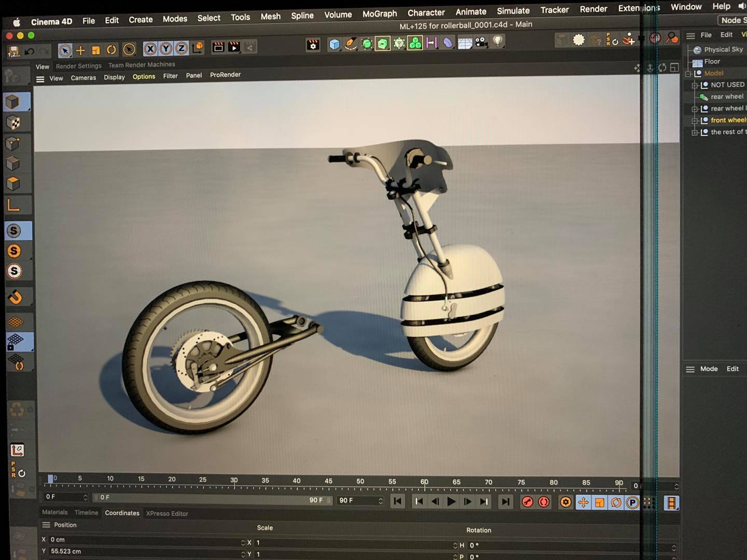Viewport: 747px width, 560px height.
Task: Click the timeline playhead at frame 0
Action: (x=51, y=479)
